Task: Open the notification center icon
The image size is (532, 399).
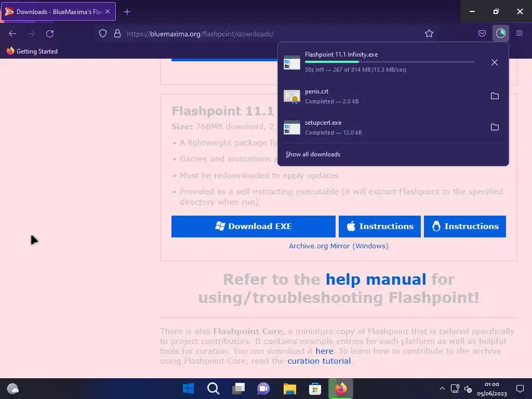Action: [x=520, y=389]
